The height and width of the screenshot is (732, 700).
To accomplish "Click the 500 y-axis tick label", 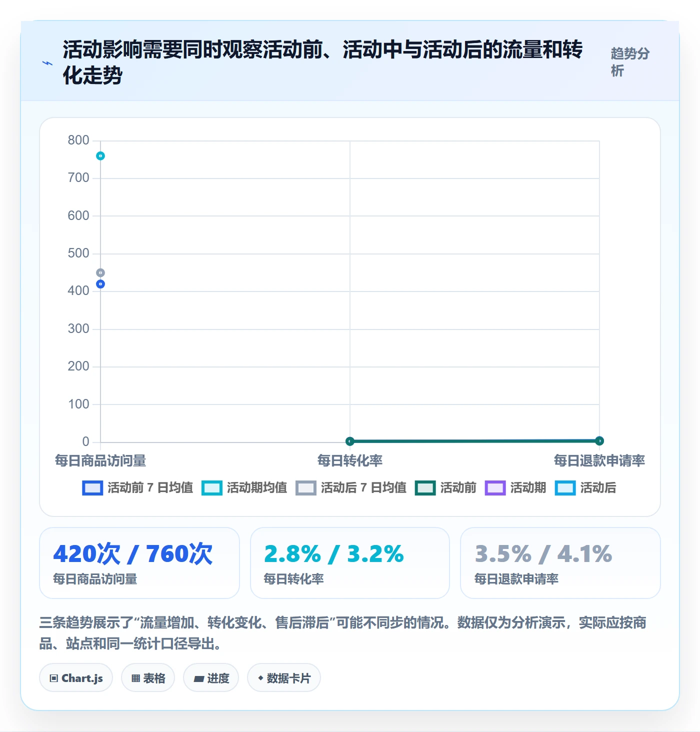I will coord(78,253).
